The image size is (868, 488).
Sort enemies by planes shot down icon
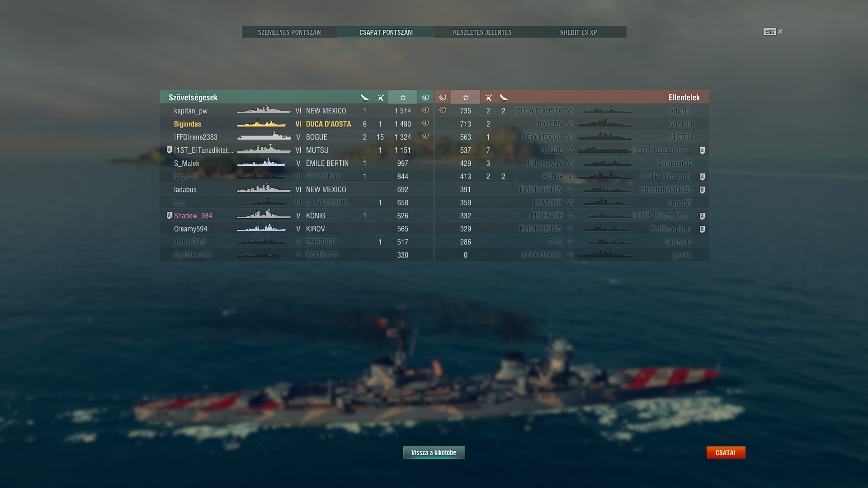489,98
